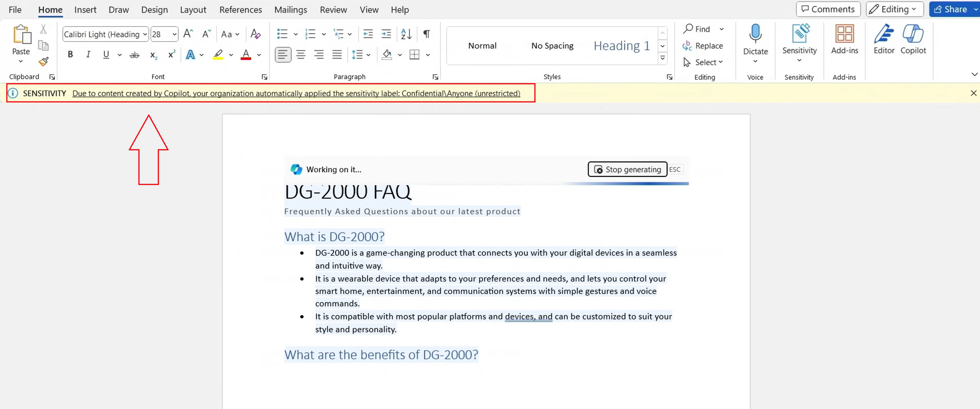This screenshot has height=409, width=980.
Task: Open the Insert ribbon tab
Action: click(86, 9)
